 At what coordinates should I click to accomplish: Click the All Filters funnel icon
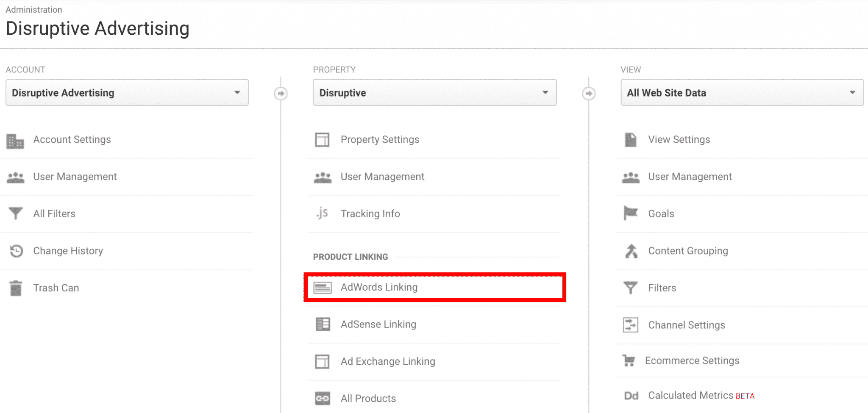pyautogui.click(x=16, y=213)
